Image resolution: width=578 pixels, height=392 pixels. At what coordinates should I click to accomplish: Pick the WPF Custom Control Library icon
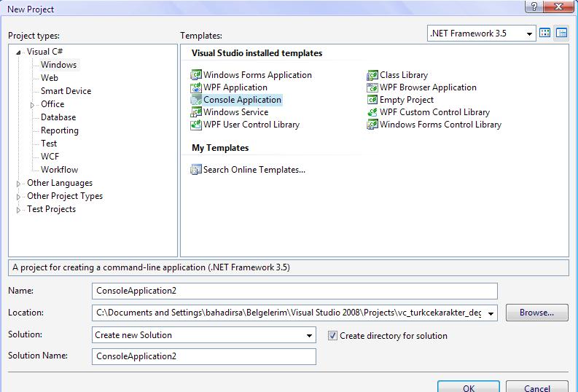tap(372, 112)
